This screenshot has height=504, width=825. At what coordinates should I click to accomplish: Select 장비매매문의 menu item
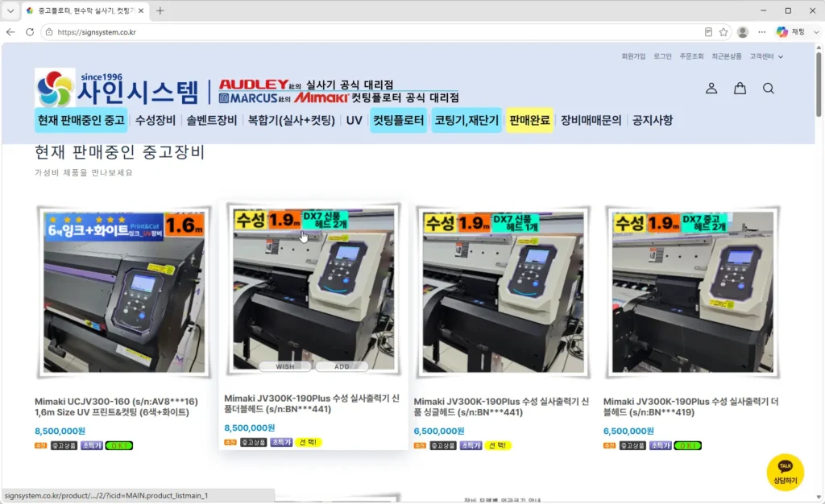(x=591, y=120)
